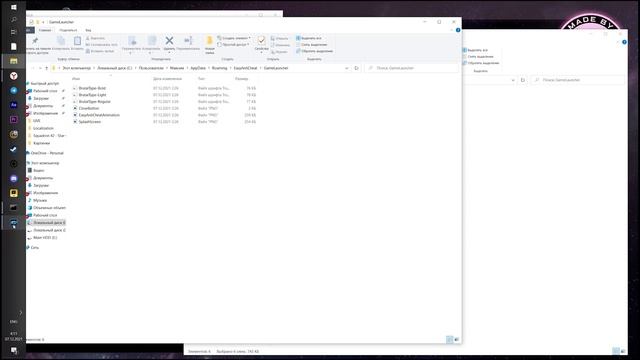This screenshot has height=360, width=640.
Task: Click Снять выделение in front window
Action: point(311,44)
